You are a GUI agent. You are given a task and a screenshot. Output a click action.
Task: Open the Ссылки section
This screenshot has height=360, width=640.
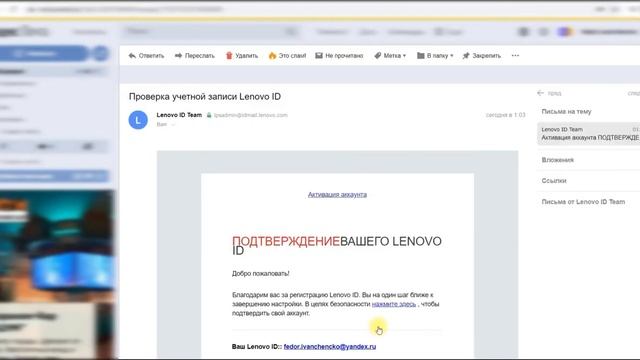coord(554,181)
